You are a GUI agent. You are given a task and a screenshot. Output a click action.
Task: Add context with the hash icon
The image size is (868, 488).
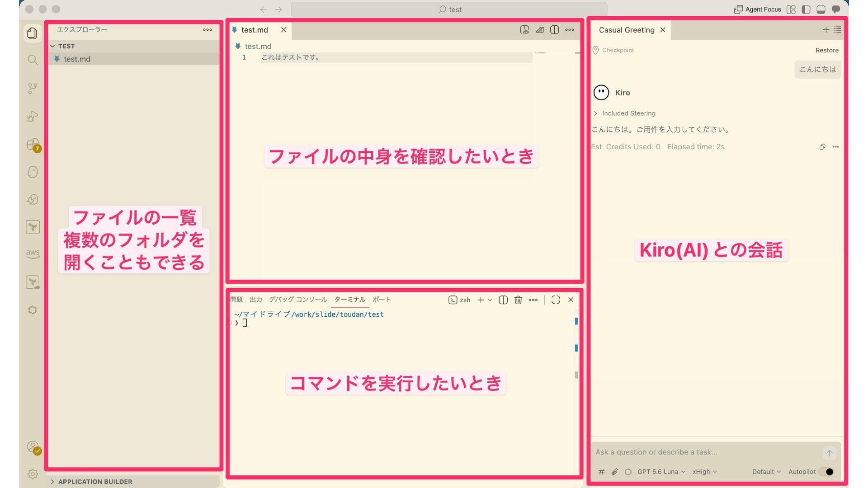point(601,472)
